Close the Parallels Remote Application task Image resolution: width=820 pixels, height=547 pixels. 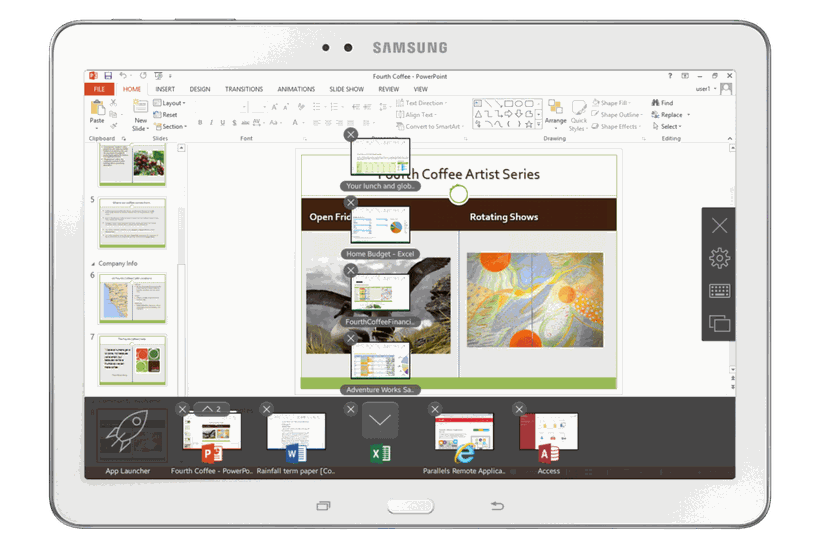tap(435, 409)
